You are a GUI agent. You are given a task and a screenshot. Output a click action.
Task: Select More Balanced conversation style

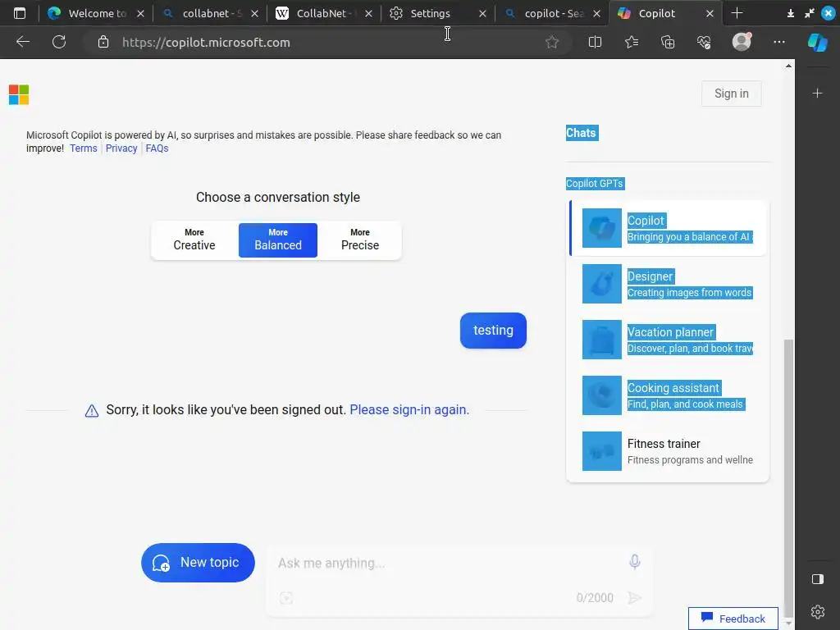coord(278,240)
